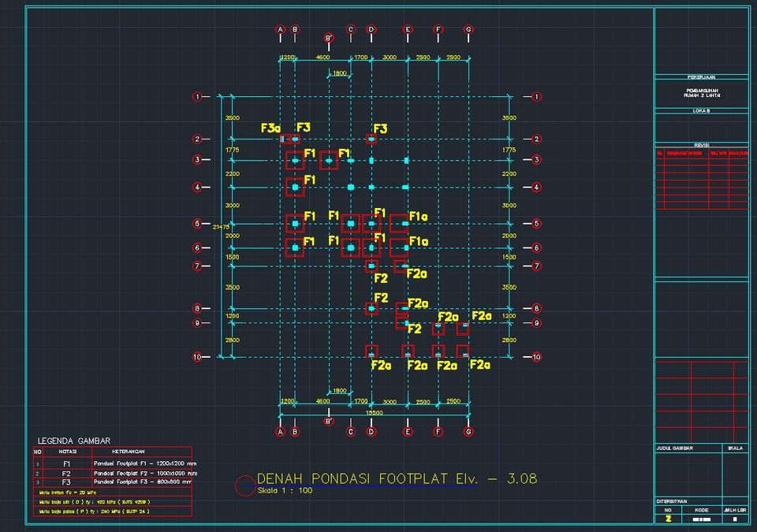Click grid marker 5 with the 21475 dimension

click(x=196, y=223)
